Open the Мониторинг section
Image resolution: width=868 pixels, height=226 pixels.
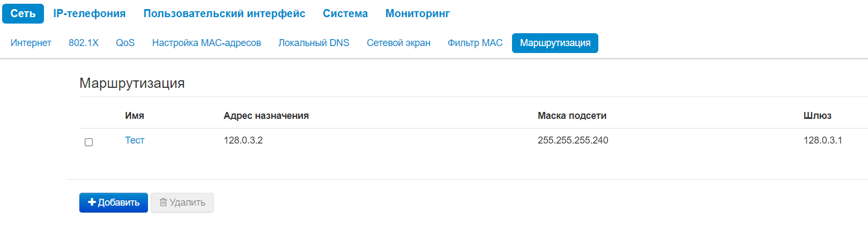coord(418,14)
